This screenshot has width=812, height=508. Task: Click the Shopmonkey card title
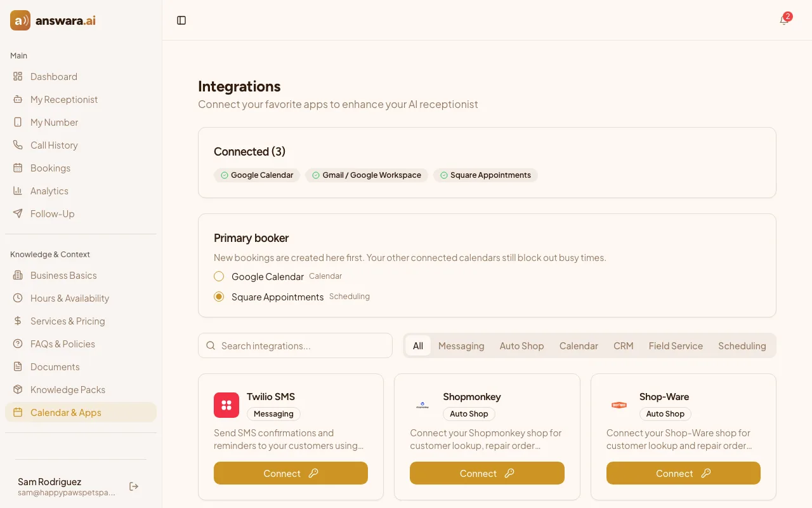pos(472,396)
